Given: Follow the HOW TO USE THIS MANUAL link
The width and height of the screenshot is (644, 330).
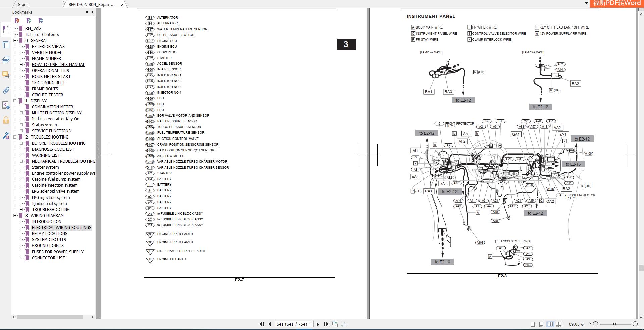Looking at the screenshot, I should (x=58, y=64).
